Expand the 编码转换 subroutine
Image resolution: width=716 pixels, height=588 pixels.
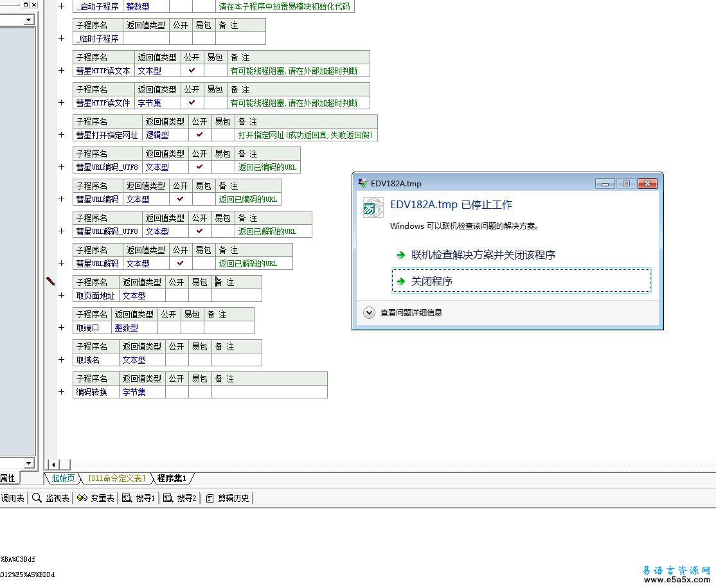click(x=62, y=392)
